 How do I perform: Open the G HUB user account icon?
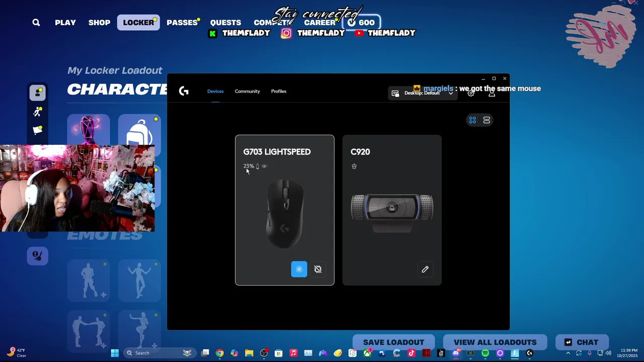pos(492,93)
